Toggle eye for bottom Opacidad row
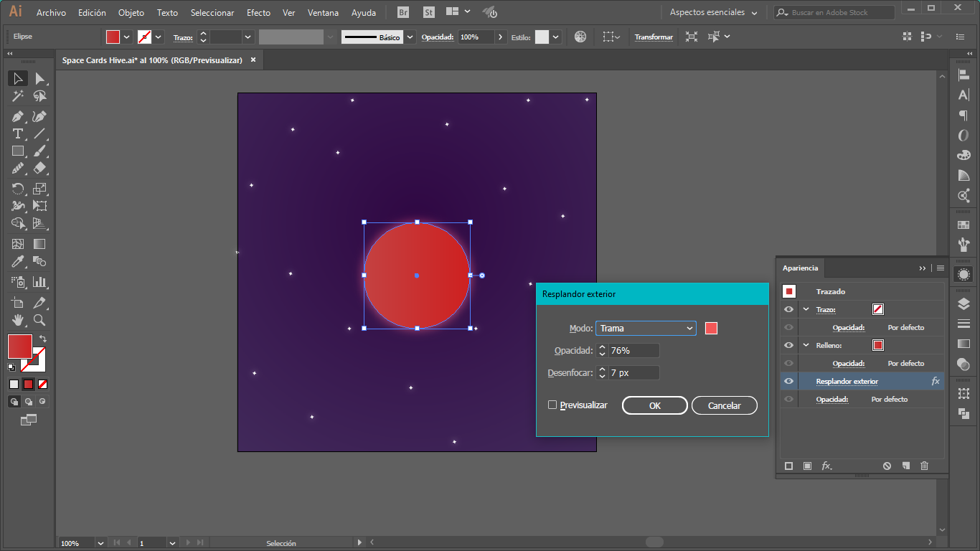980x551 pixels. pos(789,399)
